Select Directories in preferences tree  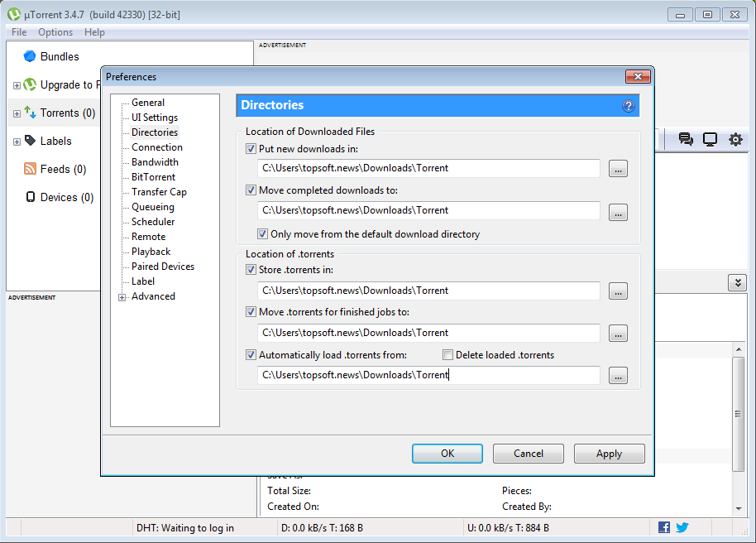pos(155,132)
